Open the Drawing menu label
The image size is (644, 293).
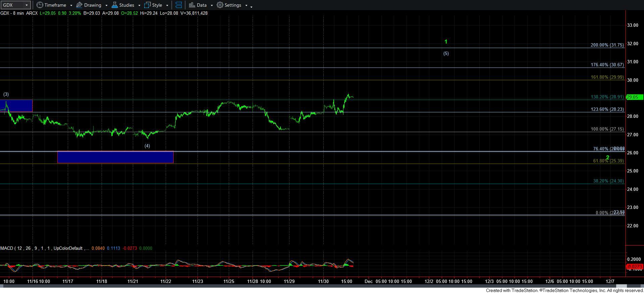point(93,5)
